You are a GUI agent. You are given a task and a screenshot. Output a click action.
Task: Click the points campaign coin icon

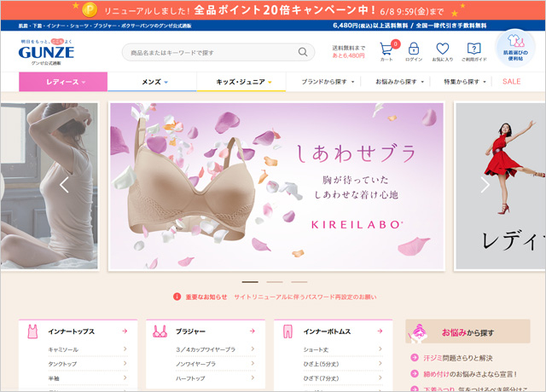pos(89,9)
